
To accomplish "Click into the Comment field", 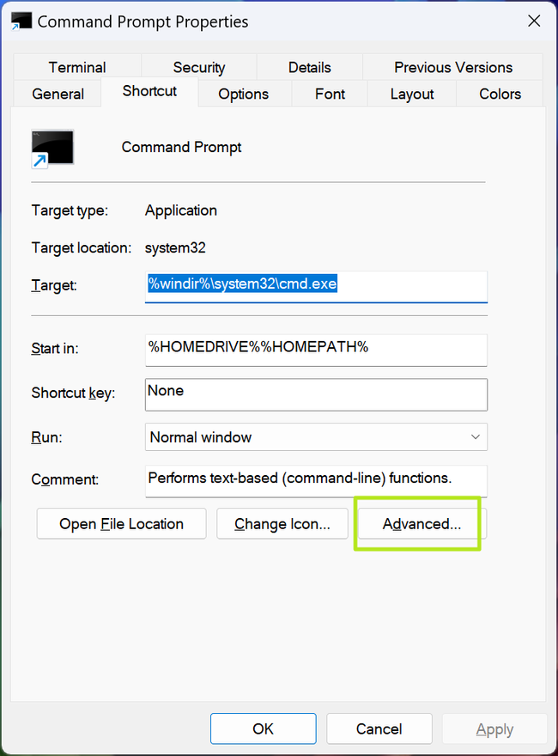I will point(316,481).
